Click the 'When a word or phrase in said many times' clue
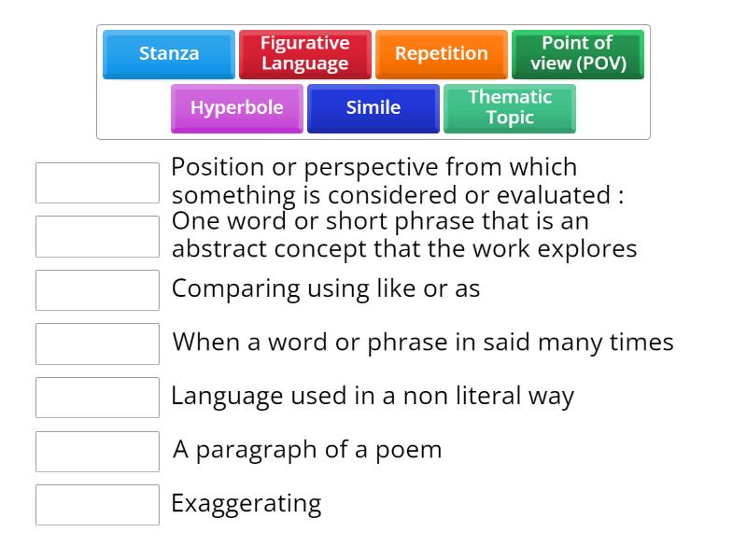The width and height of the screenshot is (747, 560). [422, 343]
